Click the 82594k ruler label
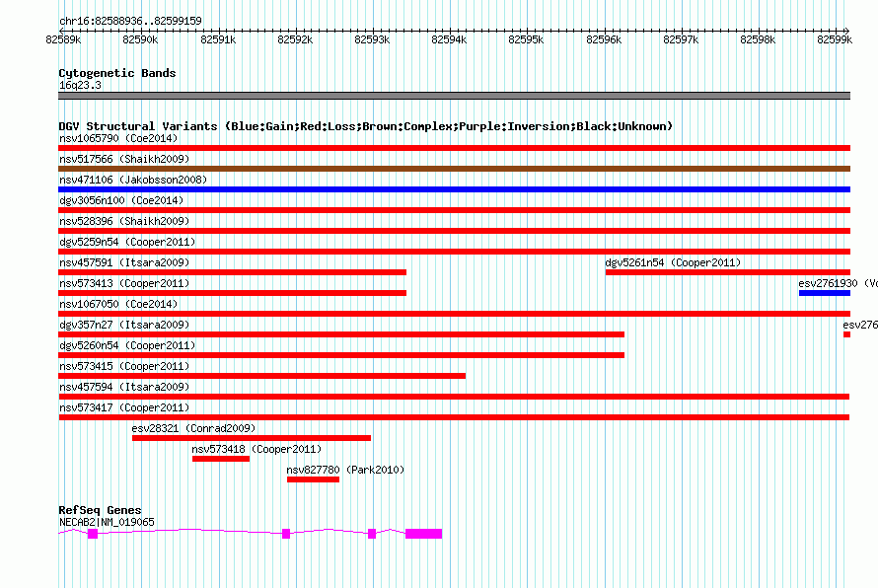The height and width of the screenshot is (588, 878). 449,39
